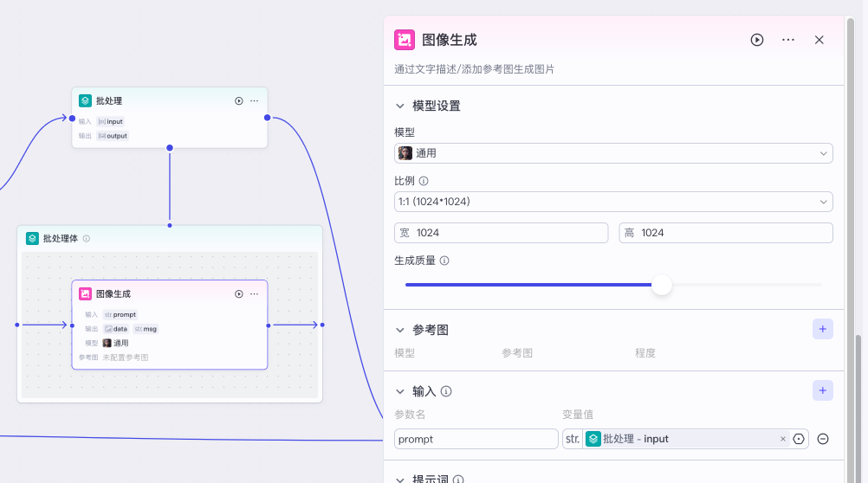Collapse the 输入 section
This screenshot has height=483, width=868.
[400, 391]
